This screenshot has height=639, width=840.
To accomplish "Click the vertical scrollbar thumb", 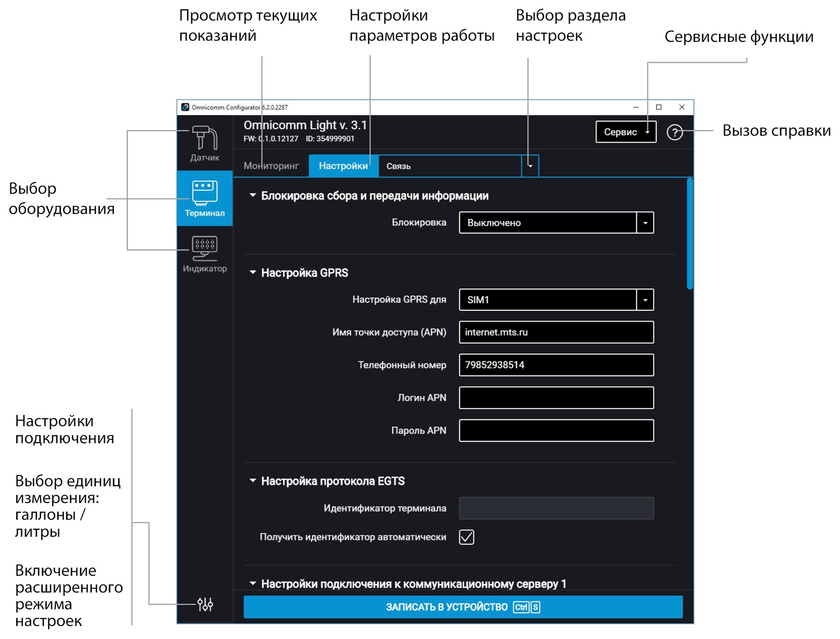I will coord(690,233).
